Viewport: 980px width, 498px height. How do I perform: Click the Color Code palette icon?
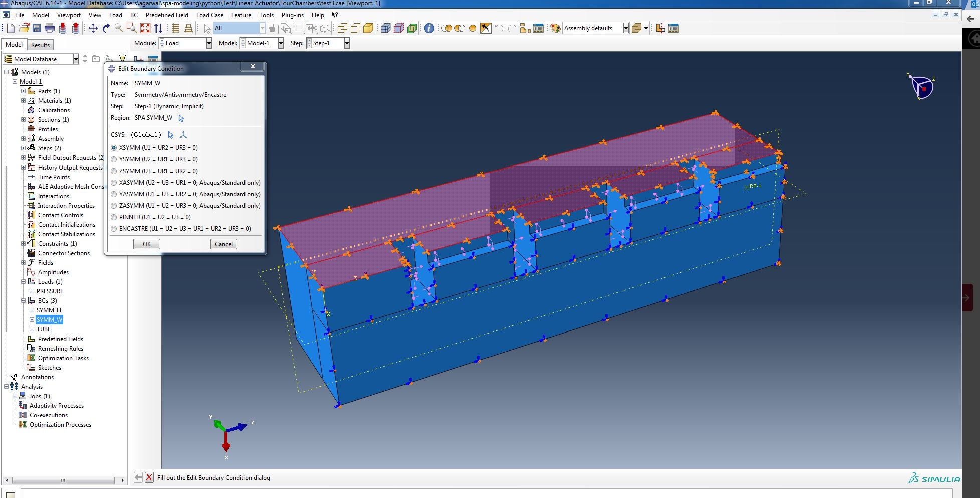555,28
